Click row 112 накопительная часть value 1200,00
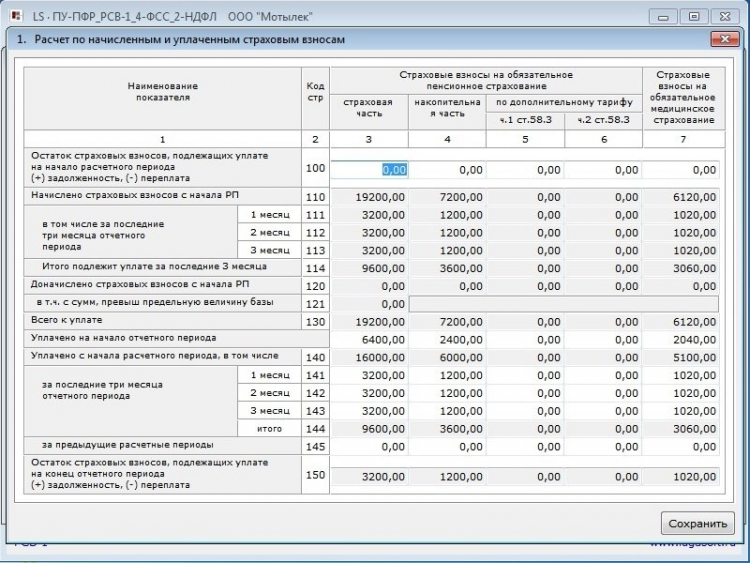This screenshot has height=563, width=750. [447, 232]
